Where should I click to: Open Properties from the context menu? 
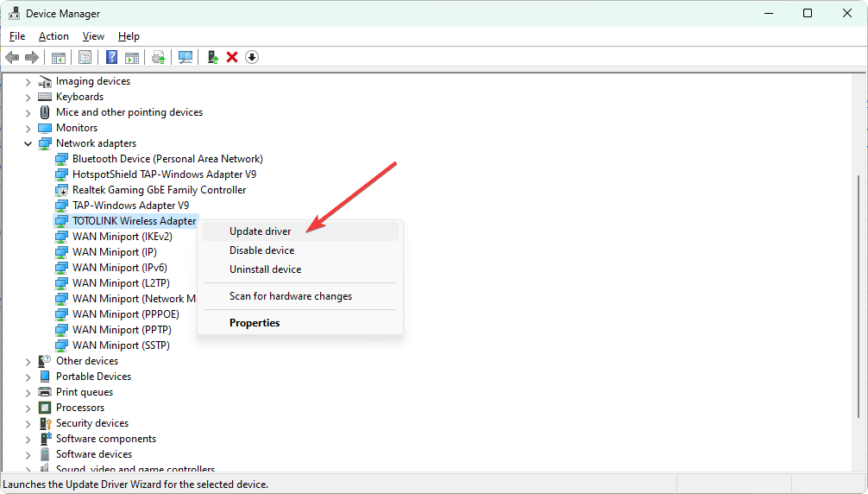[x=300, y=323]
